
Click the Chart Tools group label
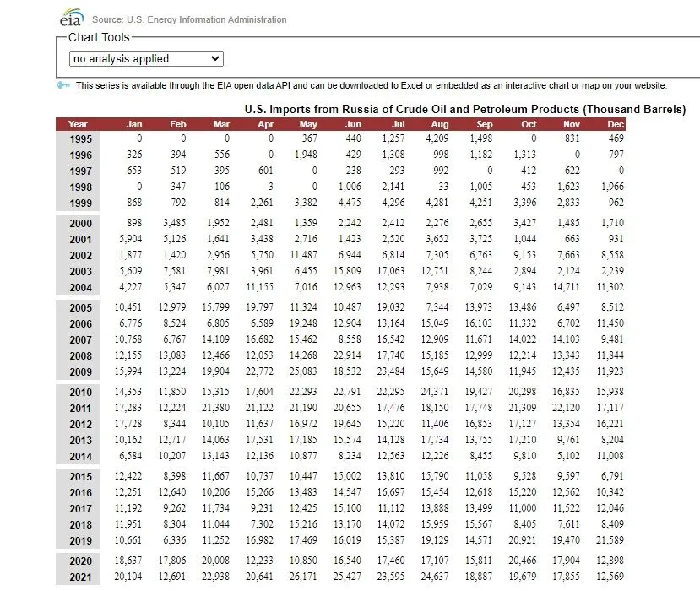click(x=99, y=37)
